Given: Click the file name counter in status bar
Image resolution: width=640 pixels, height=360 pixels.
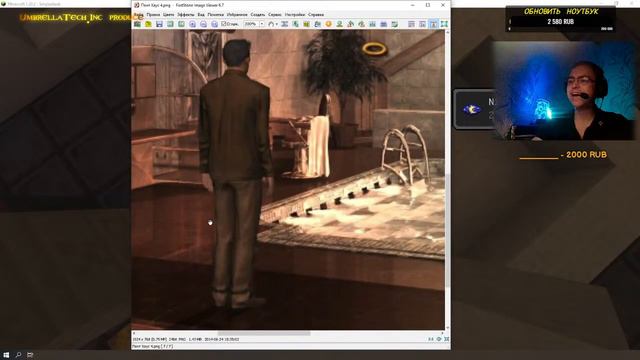Looking at the screenshot, I should (x=153, y=346).
